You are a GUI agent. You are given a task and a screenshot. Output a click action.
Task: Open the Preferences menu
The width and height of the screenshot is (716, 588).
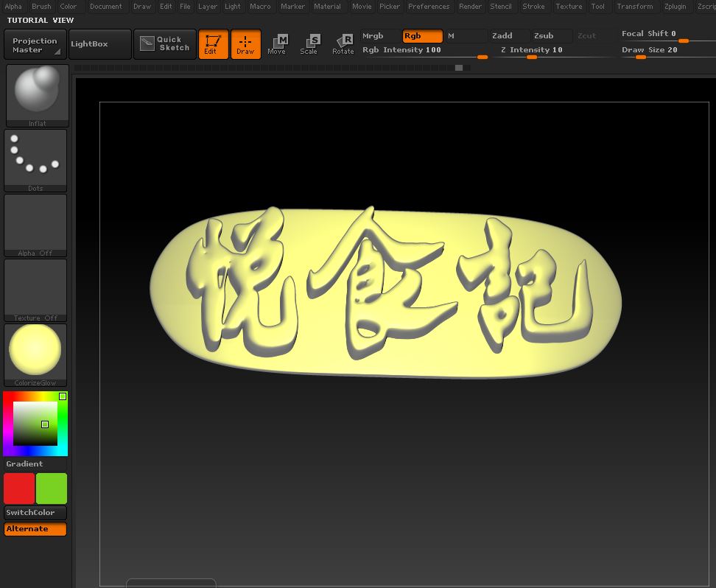[429, 7]
